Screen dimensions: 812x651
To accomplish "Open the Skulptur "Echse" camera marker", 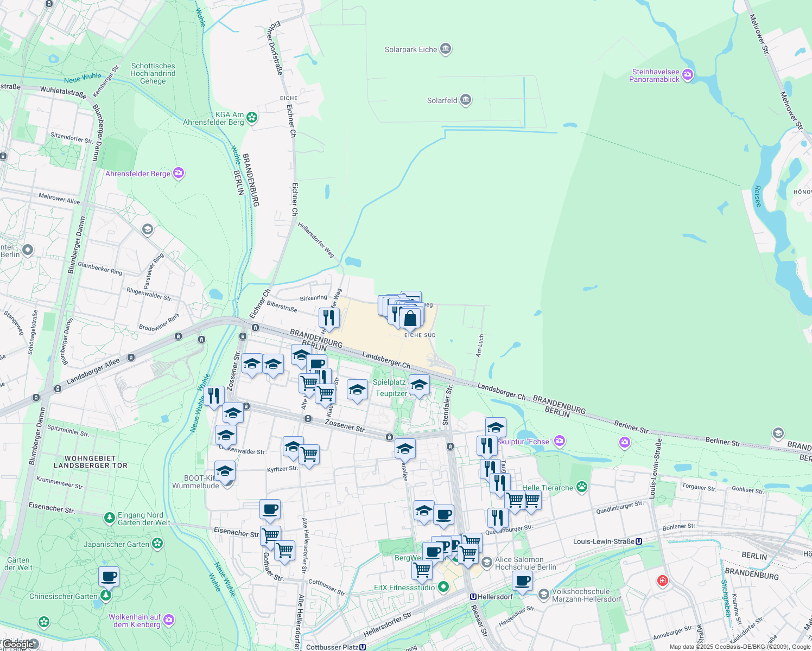I will [560, 441].
